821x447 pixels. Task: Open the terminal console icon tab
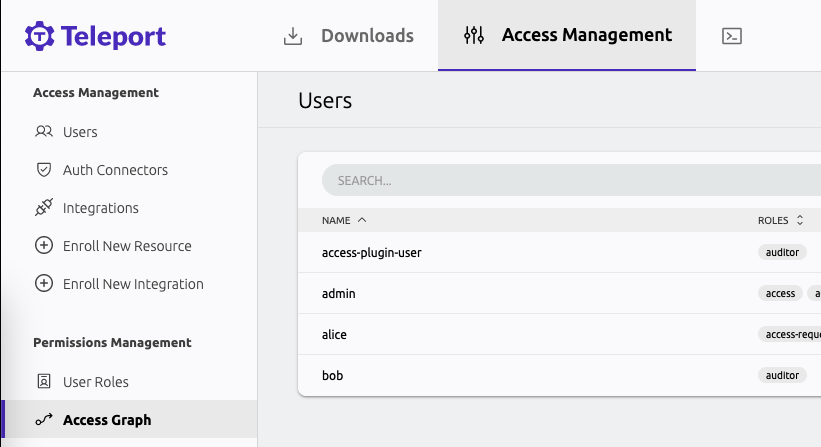731,36
